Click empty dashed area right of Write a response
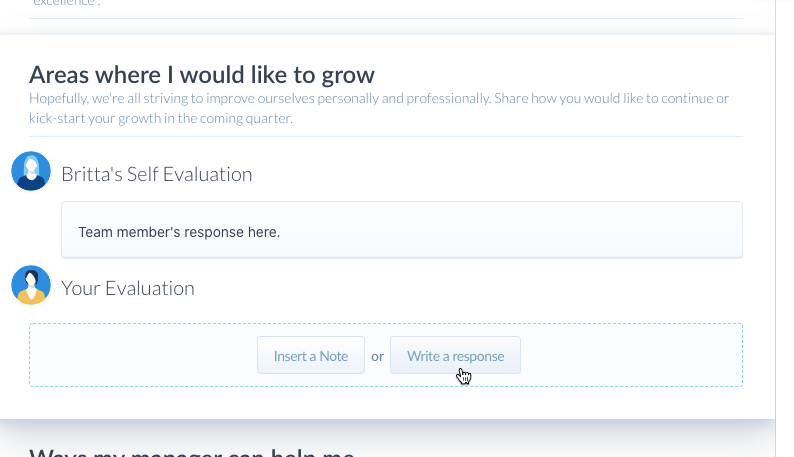This screenshot has width=794, height=457. [x=630, y=355]
